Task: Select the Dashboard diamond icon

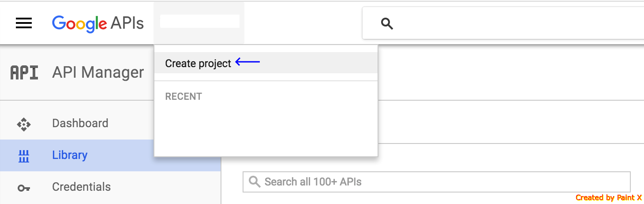Action: pos(24,125)
